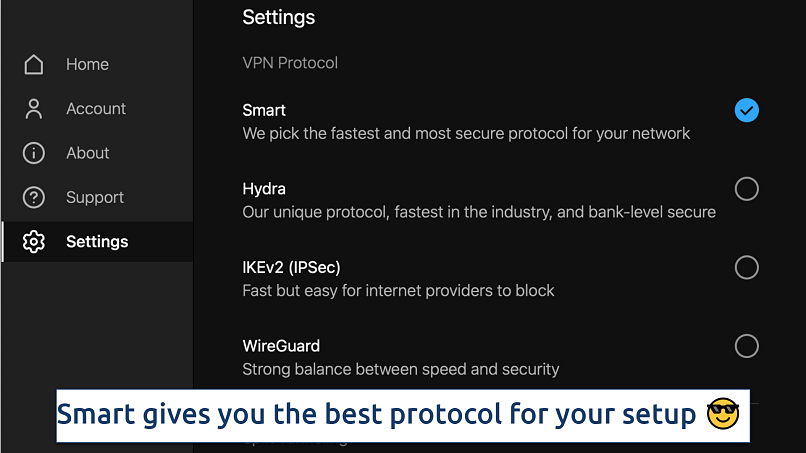Go to the Account menu label

coord(96,109)
